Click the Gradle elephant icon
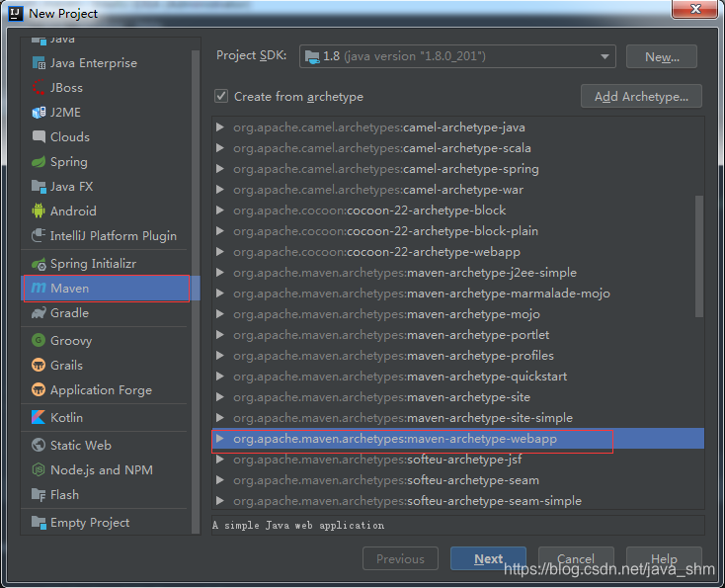This screenshot has height=588, width=725. [39, 312]
